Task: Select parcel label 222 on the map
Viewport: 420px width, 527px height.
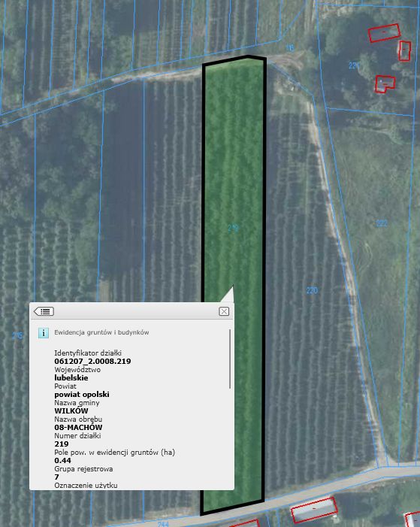Action: pos(382,223)
